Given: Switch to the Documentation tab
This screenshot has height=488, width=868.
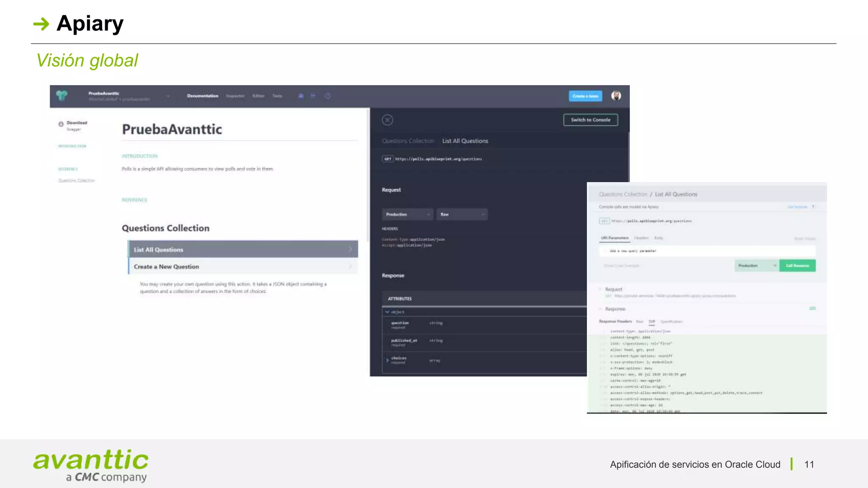Looking at the screenshot, I should point(203,96).
